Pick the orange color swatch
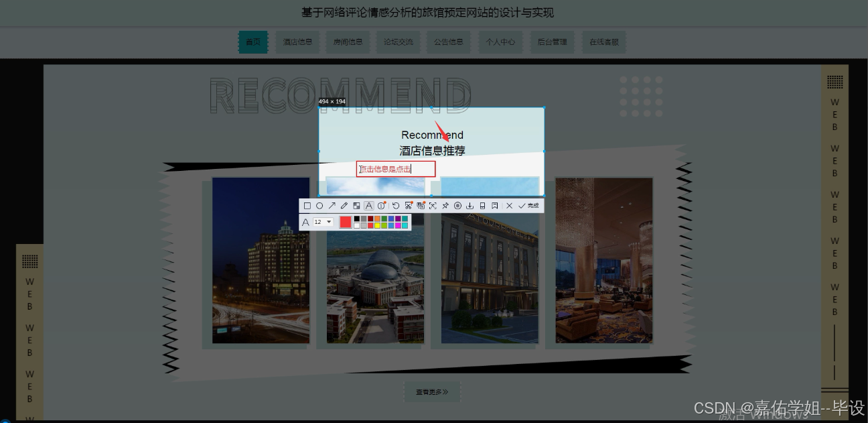Viewport: 868px width, 423px height. (x=377, y=219)
